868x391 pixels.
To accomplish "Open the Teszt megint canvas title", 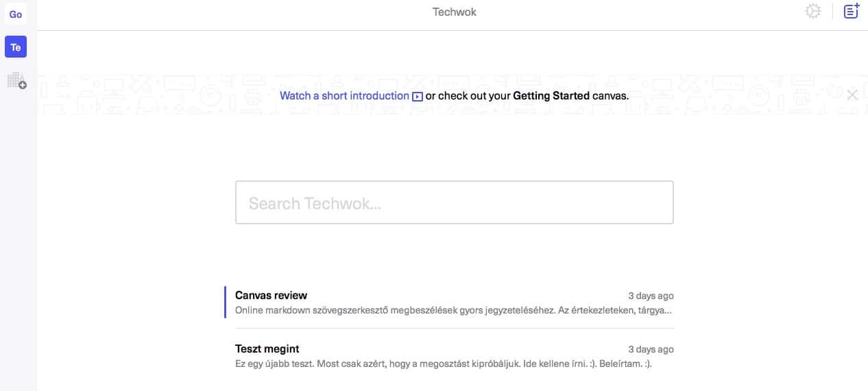I will (x=267, y=349).
